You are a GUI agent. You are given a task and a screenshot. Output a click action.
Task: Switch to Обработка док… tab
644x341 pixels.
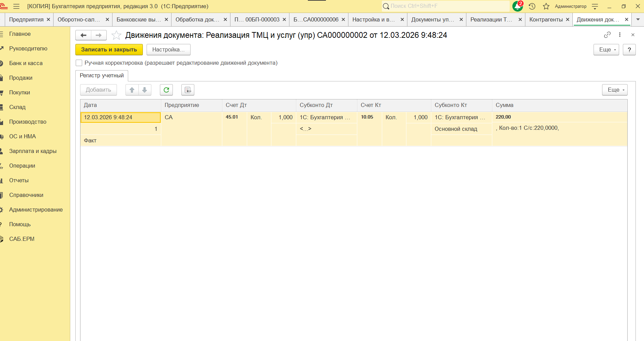197,19
